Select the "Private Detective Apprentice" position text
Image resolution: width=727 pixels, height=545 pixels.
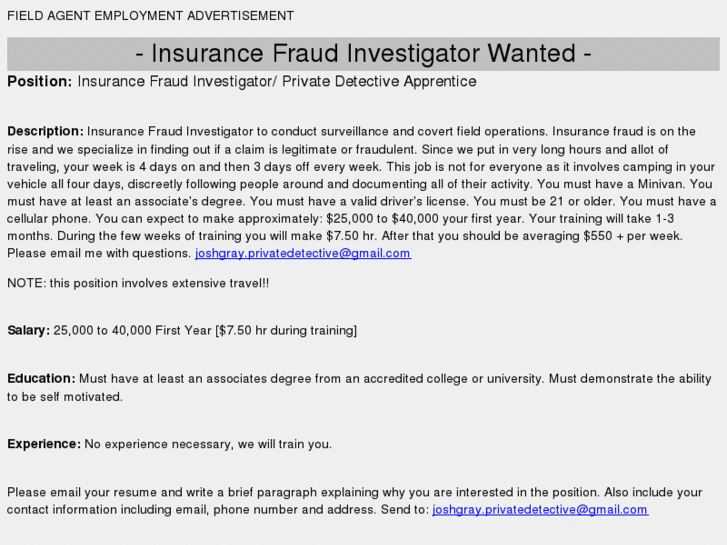[x=379, y=81]
